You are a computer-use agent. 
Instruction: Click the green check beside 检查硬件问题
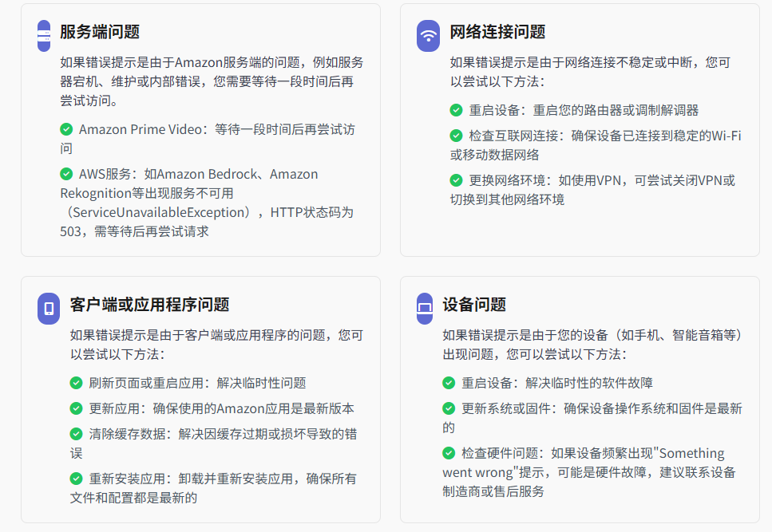449,453
